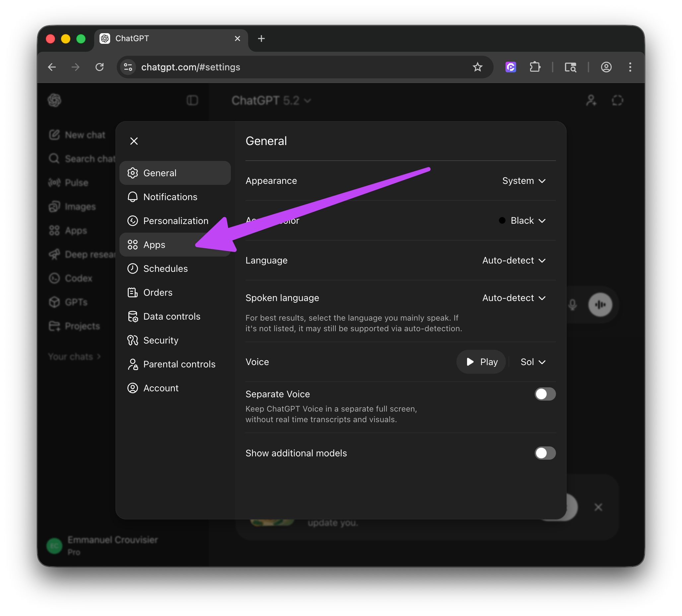
Task: Reload the page with refresh icon
Action: tap(100, 67)
